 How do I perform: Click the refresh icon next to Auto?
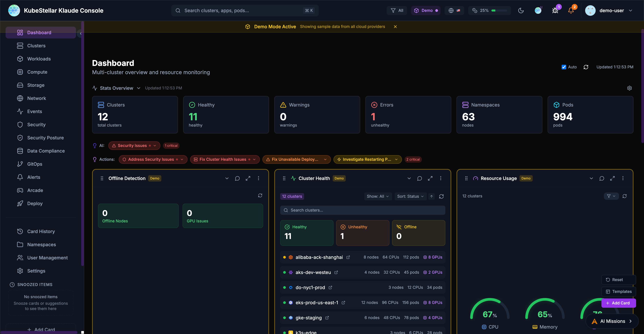586,67
